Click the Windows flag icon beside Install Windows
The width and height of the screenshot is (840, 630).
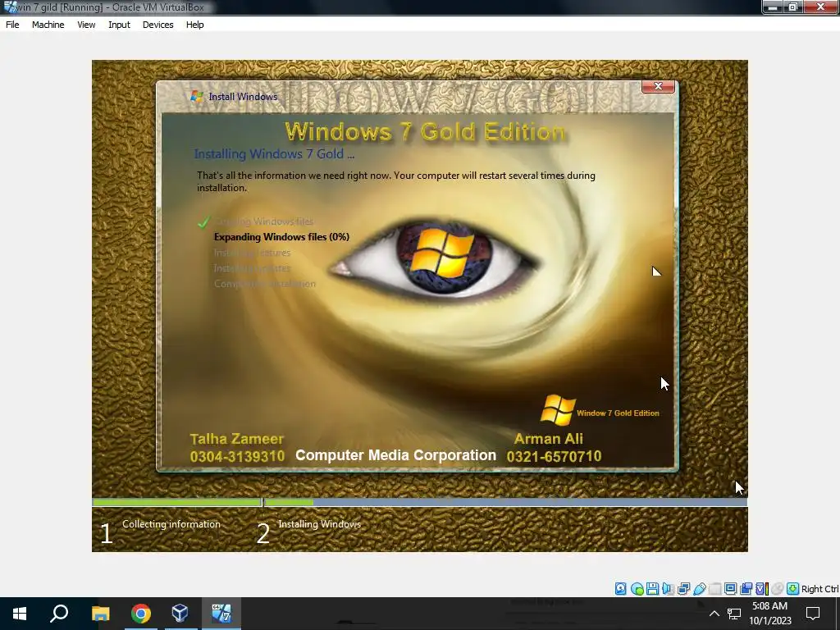[x=197, y=97]
